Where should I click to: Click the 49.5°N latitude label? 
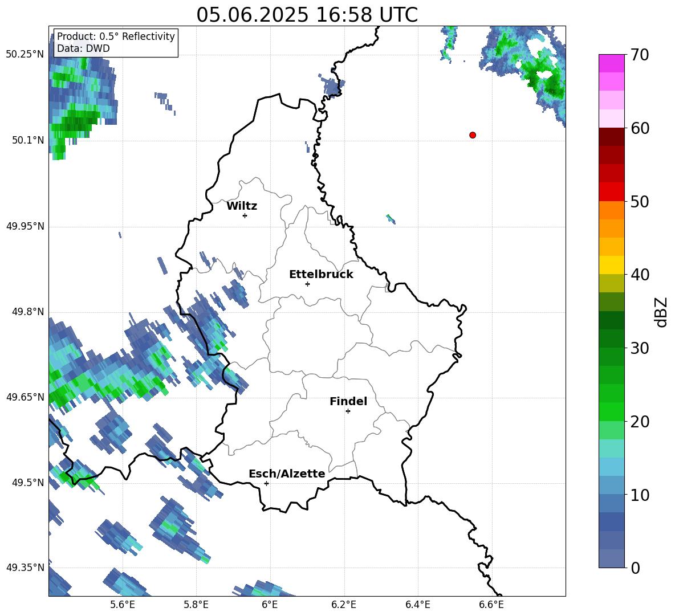click(x=28, y=483)
